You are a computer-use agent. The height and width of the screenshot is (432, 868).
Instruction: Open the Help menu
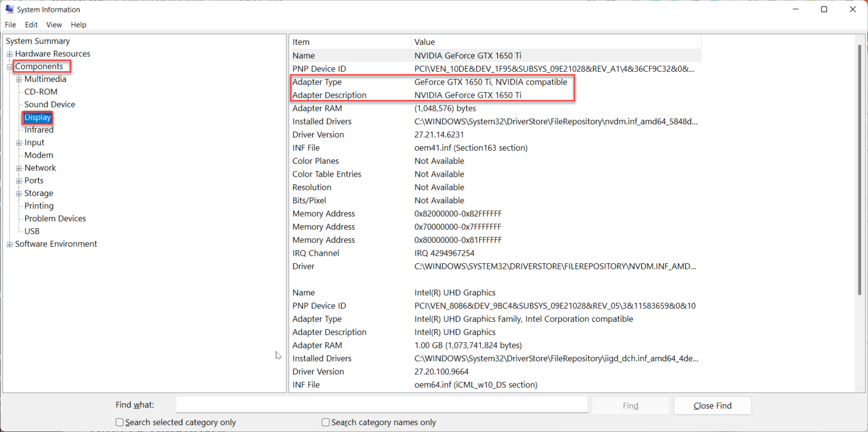coord(79,25)
